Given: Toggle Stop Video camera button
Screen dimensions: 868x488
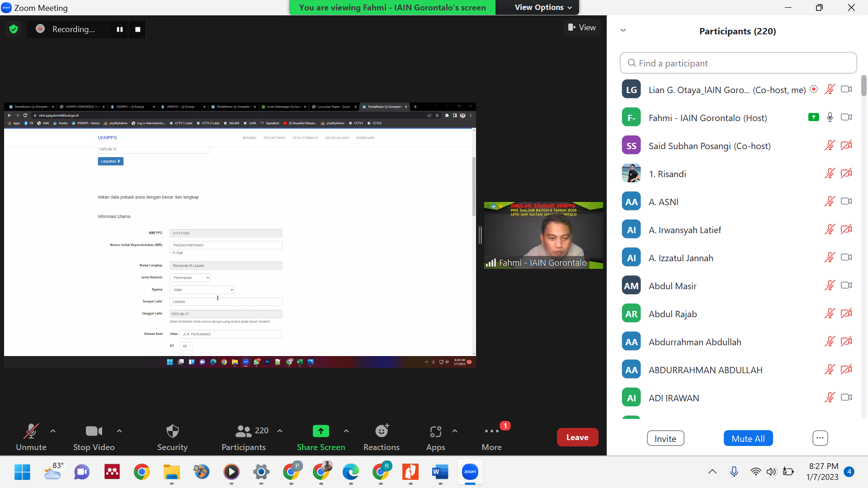Looking at the screenshot, I should [x=94, y=437].
